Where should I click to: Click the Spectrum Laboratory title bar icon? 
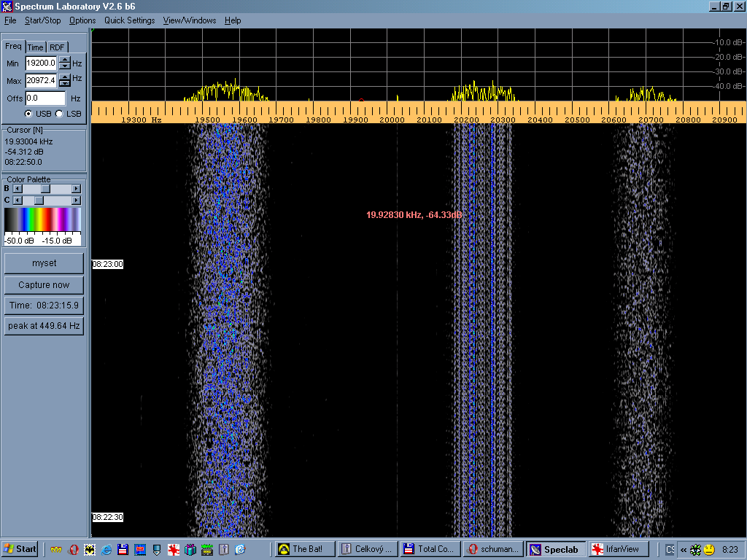pos(7,7)
